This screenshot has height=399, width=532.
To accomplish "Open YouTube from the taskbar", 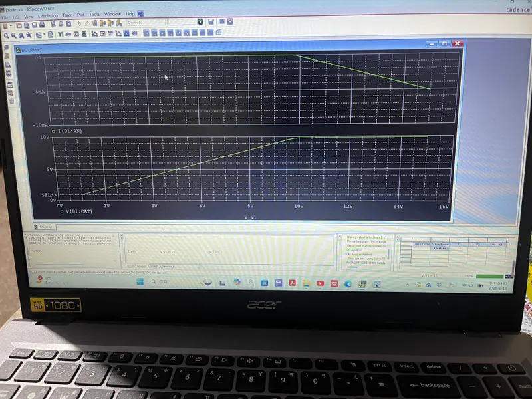I will click(320, 283).
